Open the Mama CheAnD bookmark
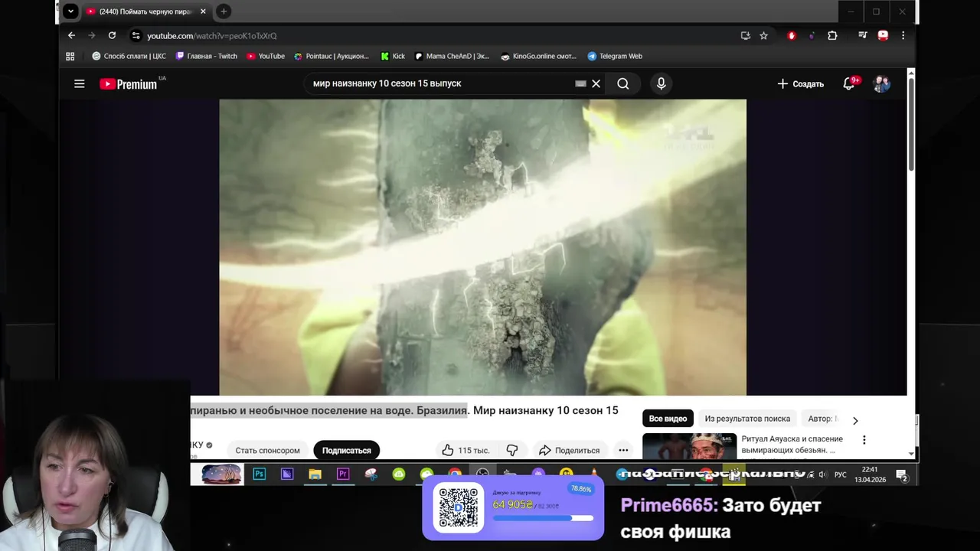 [452, 56]
